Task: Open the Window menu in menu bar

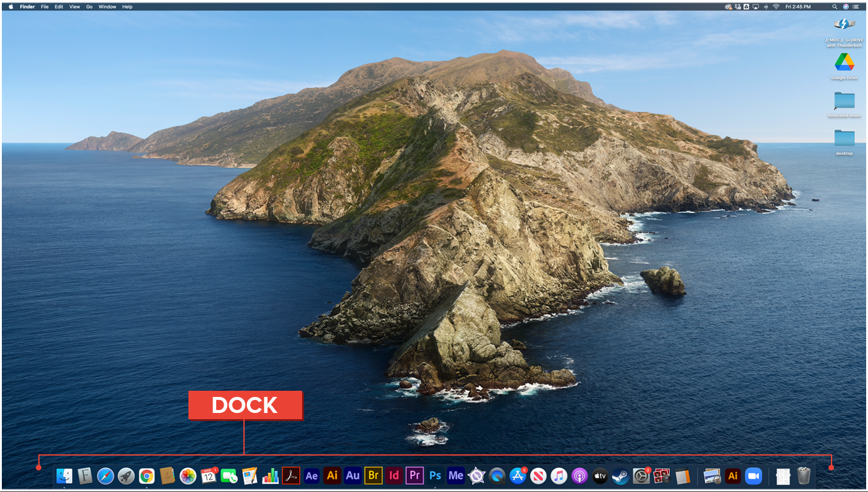Action: tap(107, 7)
